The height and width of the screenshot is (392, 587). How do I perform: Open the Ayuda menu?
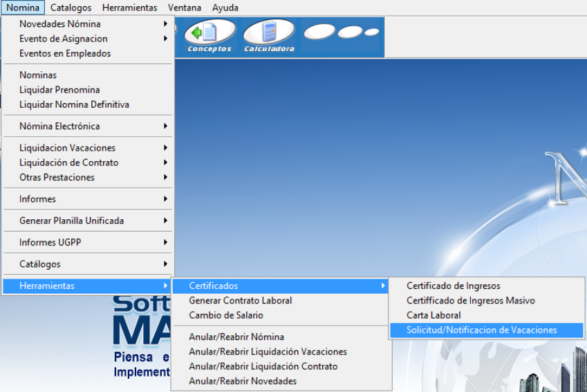tap(225, 8)
